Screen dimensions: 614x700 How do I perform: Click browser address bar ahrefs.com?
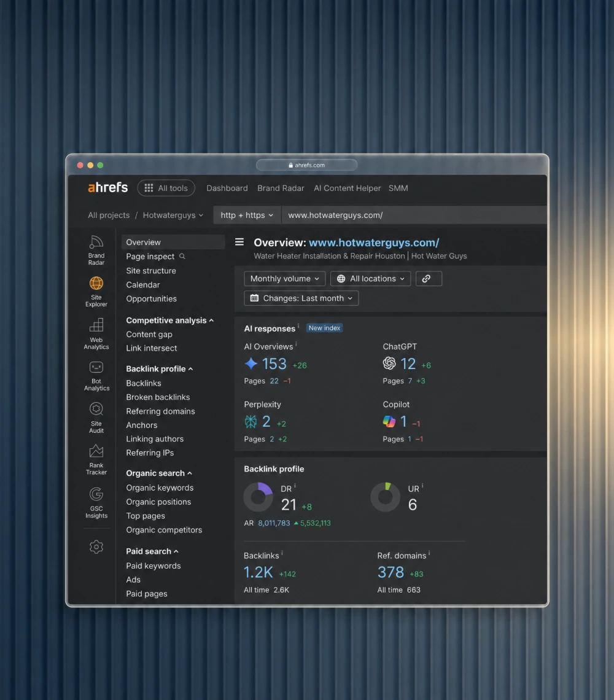(x=307, y=165)
